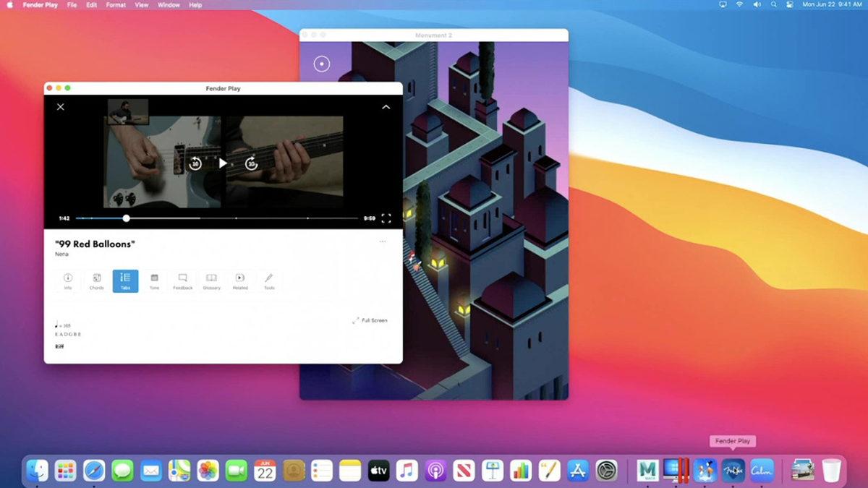Rewind the video 10 seconds

195,163
